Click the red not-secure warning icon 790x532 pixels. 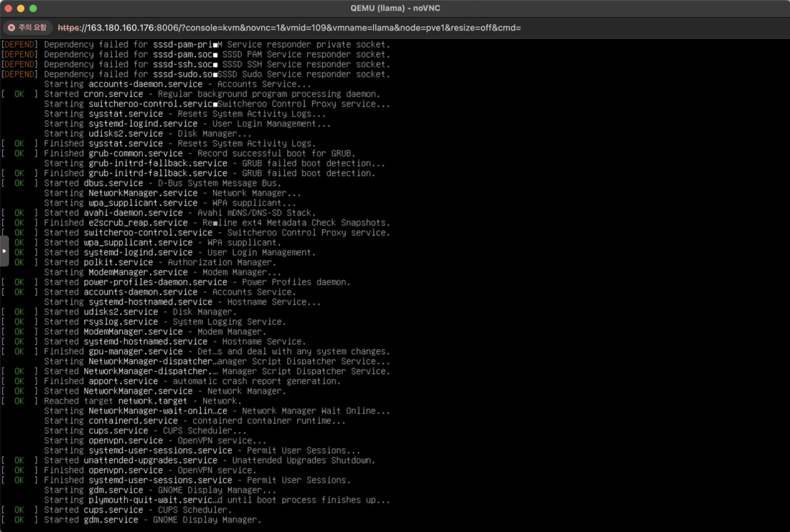(x=11, y=28)
